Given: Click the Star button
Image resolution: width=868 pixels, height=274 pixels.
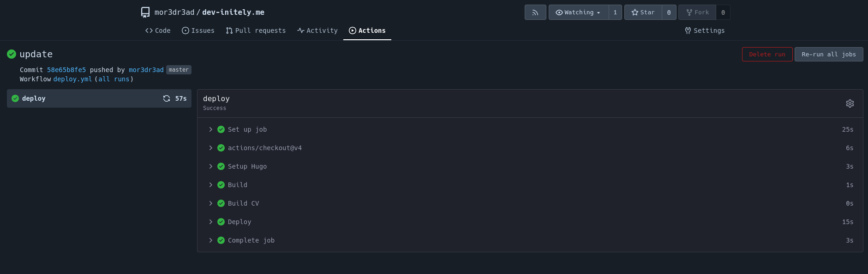Looking at the screenshot, I should point(643,12).
